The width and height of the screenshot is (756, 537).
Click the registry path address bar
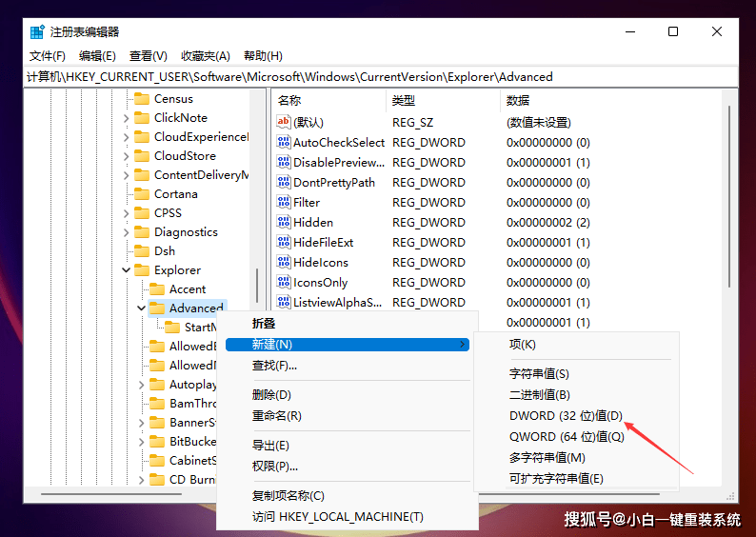click(381, 77)
